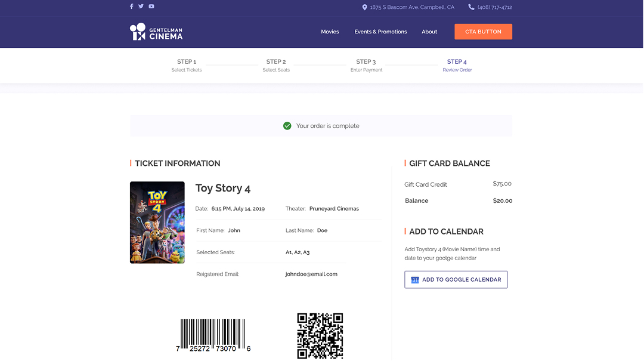Click the phone handset icon
The height and width of the screenshot is (361, 644).
point(471,7)
